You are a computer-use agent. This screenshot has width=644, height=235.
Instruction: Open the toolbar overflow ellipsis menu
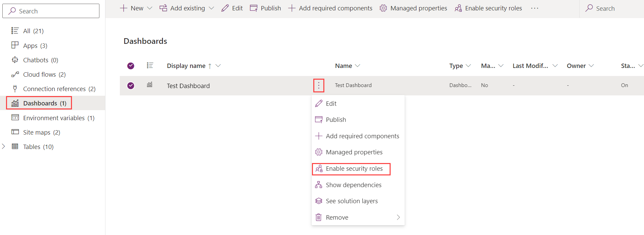click(x=535, y=8)
